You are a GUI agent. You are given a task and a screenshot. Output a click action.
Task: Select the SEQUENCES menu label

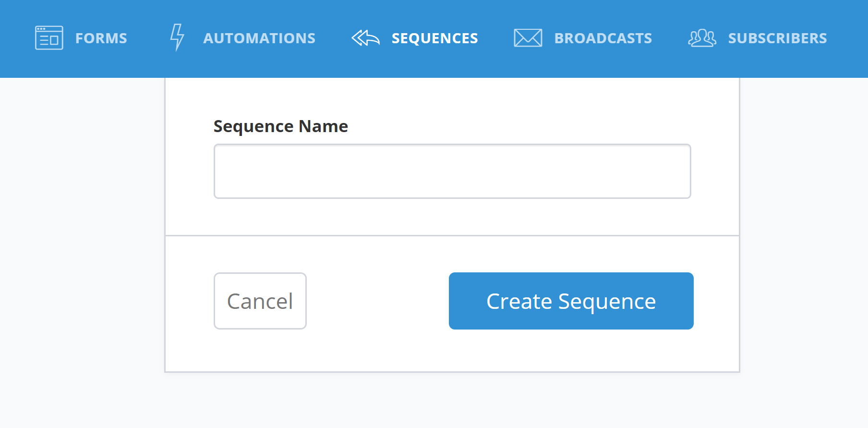point(435,38)
